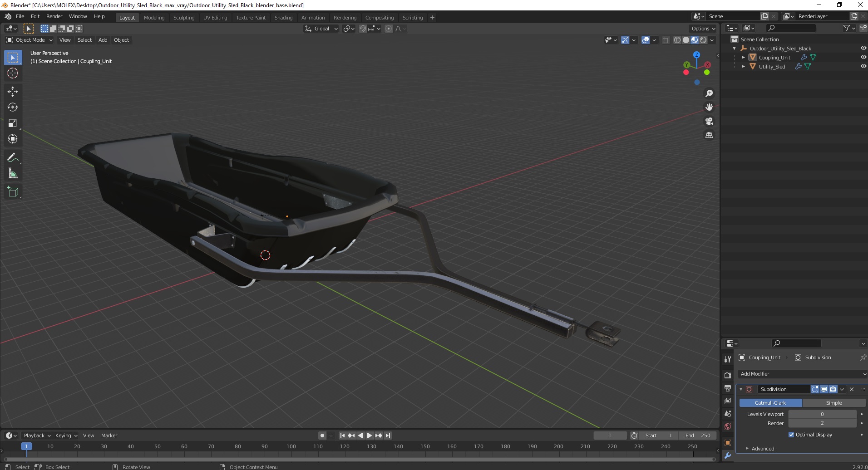Open the Render menu
Image resolution: width=868 pixels, height=470 pixels.
coord(54,16)
